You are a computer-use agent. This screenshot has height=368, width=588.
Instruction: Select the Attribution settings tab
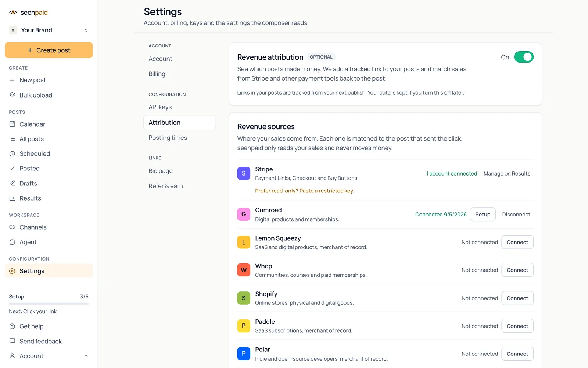click(x=179, y=123)
